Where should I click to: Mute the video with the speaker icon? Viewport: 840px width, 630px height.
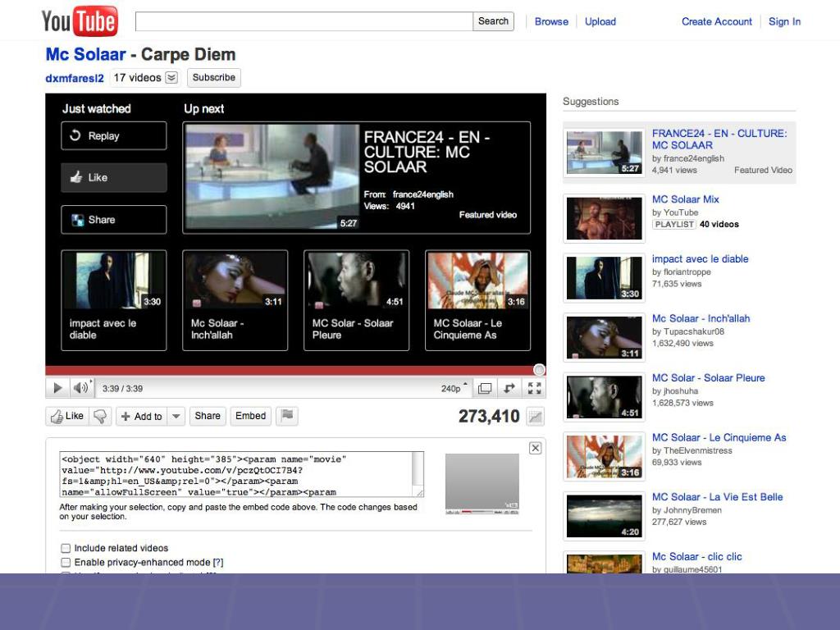pos(81,388)
